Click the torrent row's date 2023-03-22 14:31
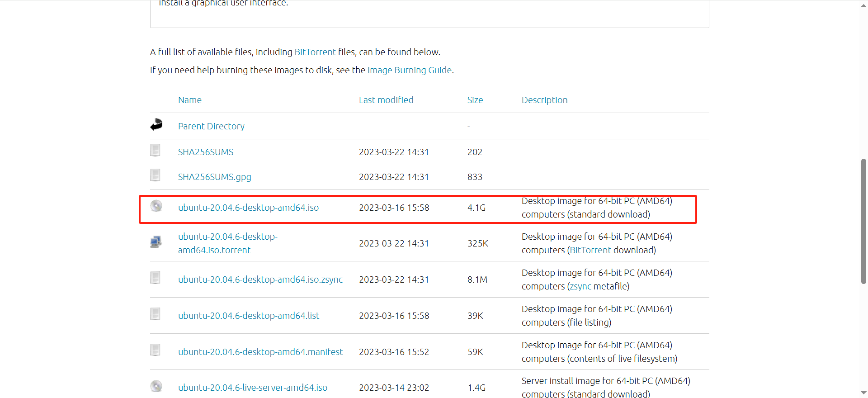The height and width of the screenshot is (398, 868). tap(394, 243)
